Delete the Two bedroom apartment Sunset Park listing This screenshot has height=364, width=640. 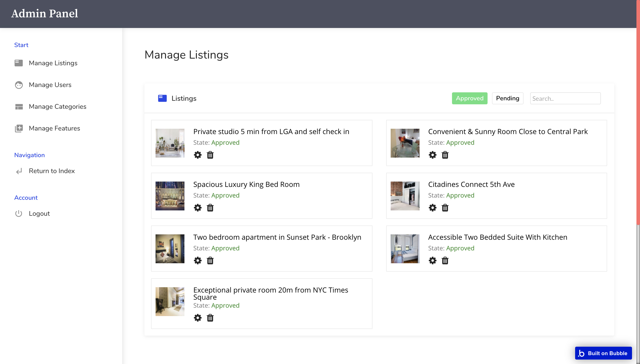(x=210, y=261)
